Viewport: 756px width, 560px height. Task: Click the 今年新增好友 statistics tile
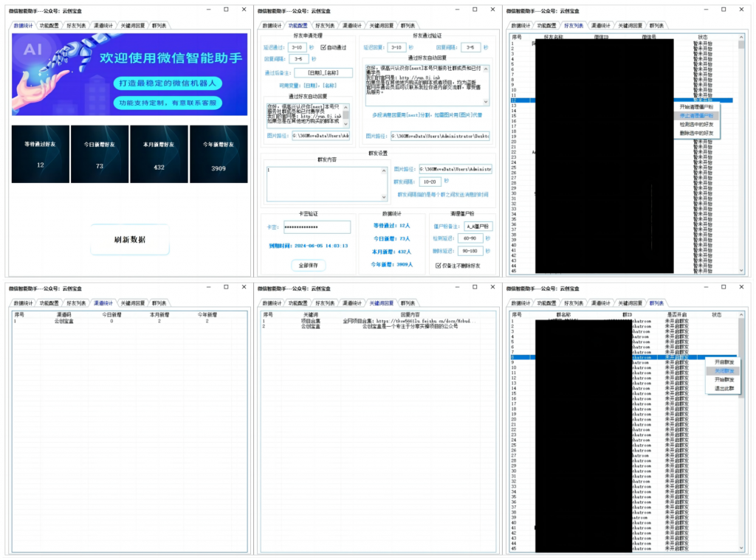coord(219,154)
